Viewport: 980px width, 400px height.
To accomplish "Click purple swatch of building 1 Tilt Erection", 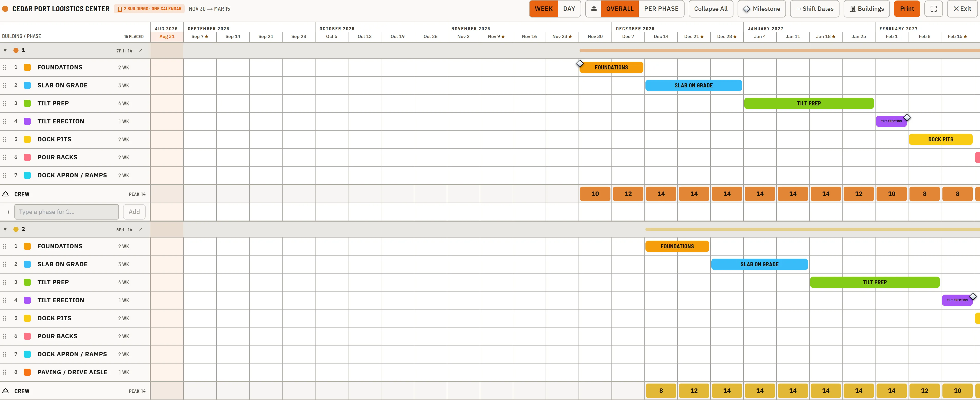I will click(27, 121).
